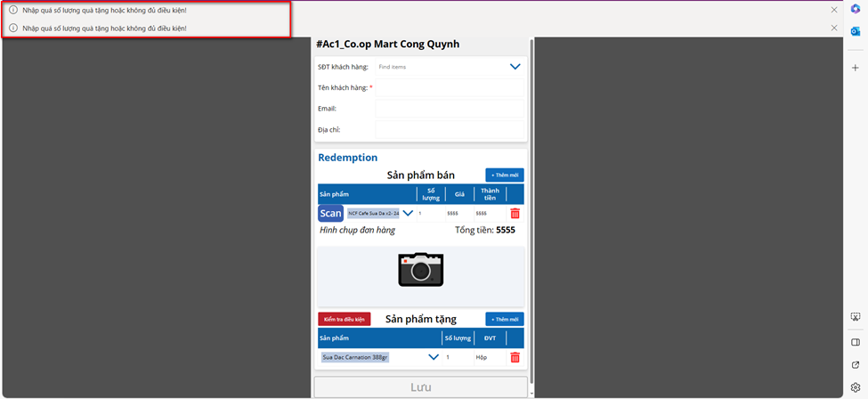This screenshot has width=868, height=399.
Task: Click the sold product quantity field
Action: [x=431, y=214]
